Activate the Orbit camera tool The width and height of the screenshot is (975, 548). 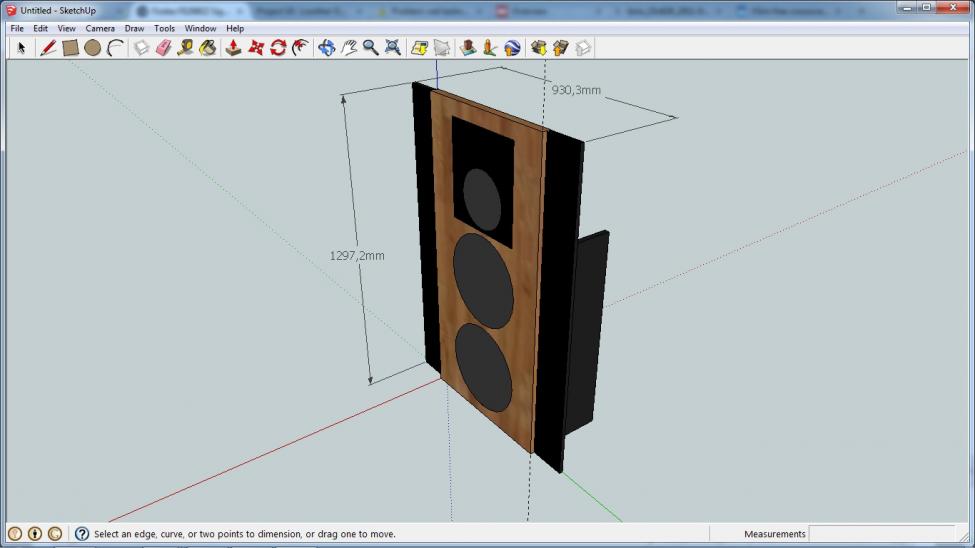tap(326, 48)
